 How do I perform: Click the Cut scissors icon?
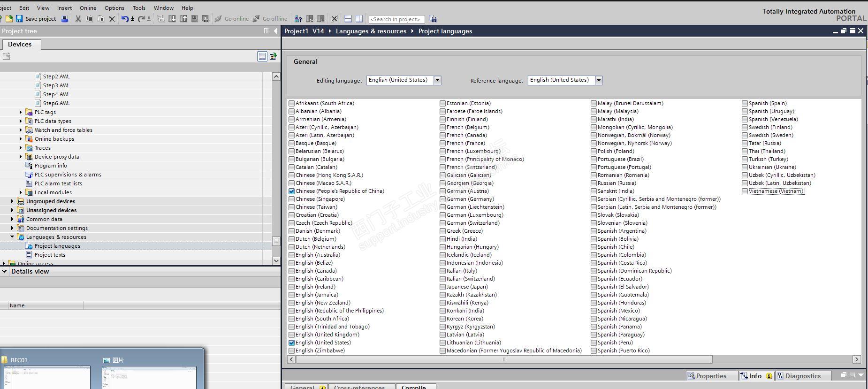(78, 19)
